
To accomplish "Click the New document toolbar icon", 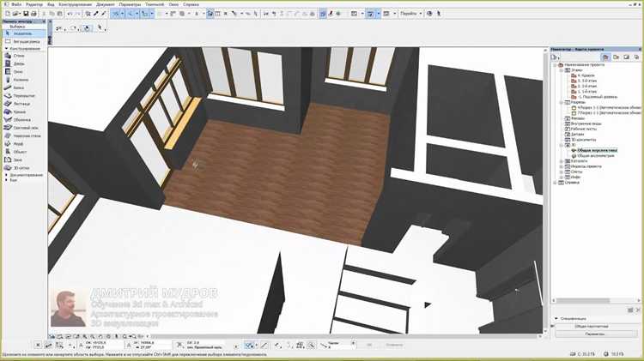I will [x=8, y=14].
